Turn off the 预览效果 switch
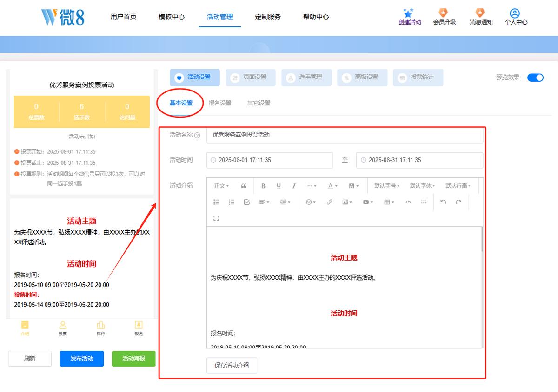 [535, 78]
